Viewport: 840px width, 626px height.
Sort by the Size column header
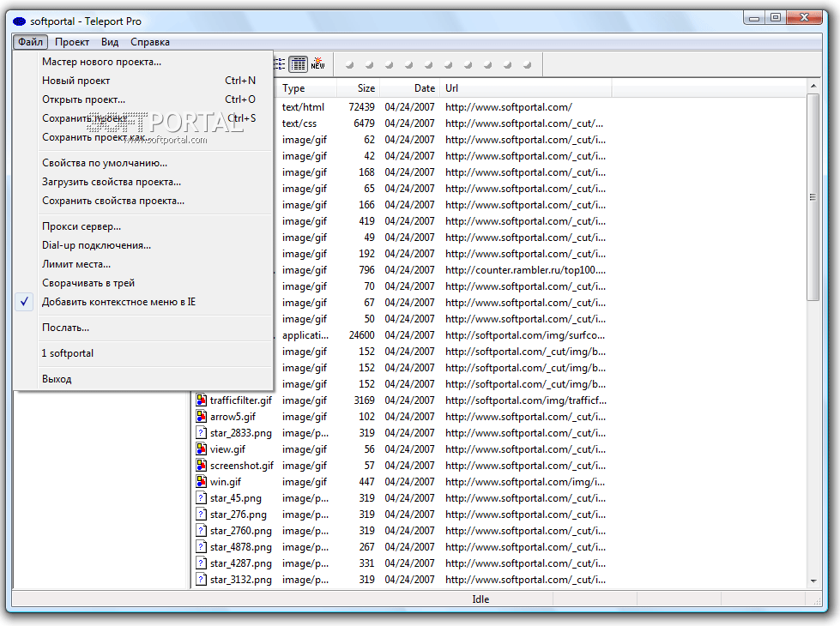(x=358, y=88)
